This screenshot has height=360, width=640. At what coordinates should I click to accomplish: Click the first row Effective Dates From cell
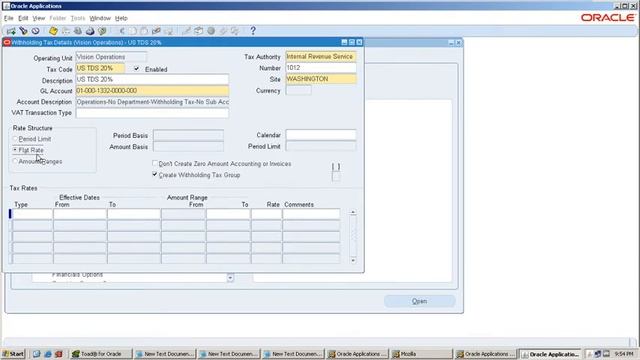pyautogui.click(x=80, y=214)
